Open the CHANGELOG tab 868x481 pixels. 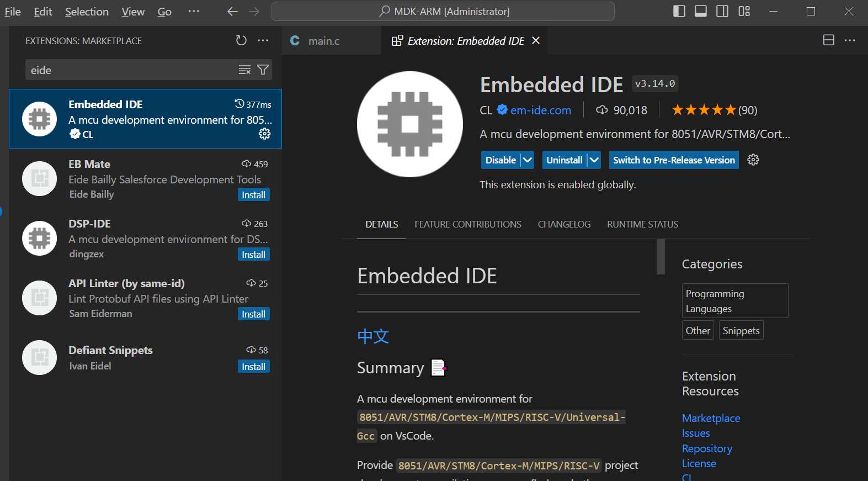pos(564,224)
